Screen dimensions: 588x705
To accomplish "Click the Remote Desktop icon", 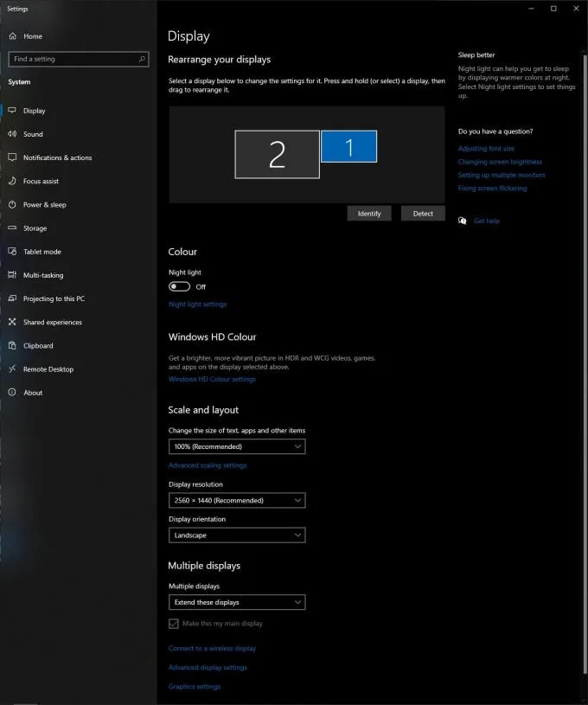I will (12, 369).
